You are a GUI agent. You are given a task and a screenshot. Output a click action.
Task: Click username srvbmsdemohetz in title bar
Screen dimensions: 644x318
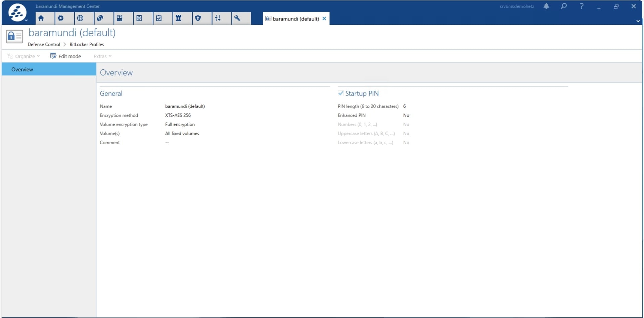coord(517,6)
